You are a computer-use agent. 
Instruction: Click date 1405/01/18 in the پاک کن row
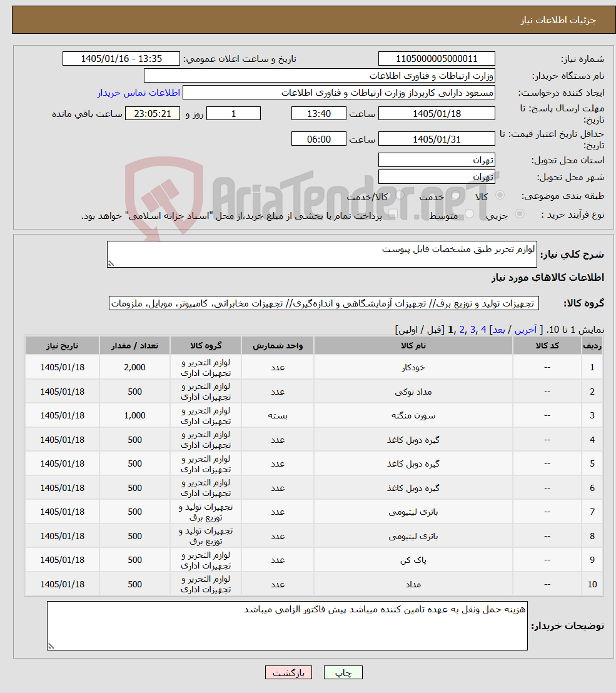pos(63,560)
